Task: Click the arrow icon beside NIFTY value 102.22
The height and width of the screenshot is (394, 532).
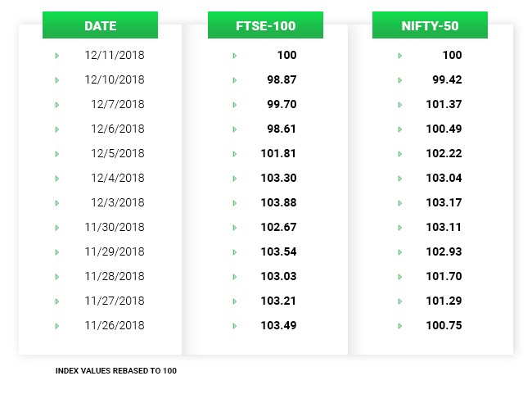Action: pyautogui.click(x=400, y=154)
